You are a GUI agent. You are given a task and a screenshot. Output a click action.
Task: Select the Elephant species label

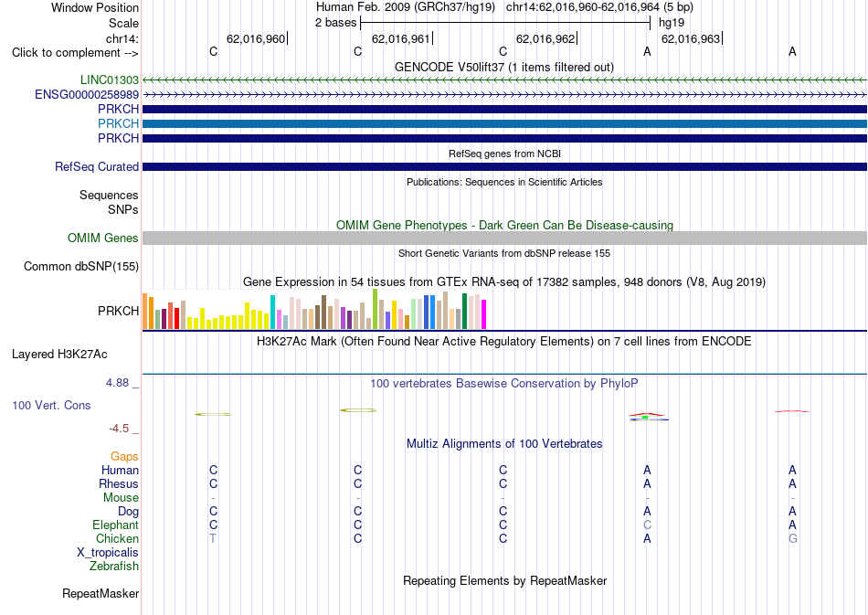[115, 525]
